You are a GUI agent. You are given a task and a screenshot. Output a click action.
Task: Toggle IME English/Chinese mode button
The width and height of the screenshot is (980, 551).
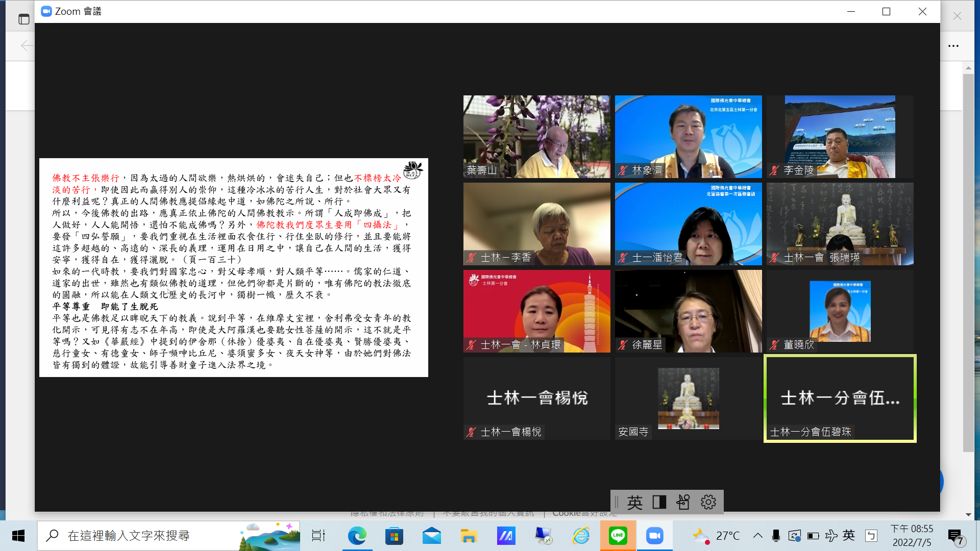[634, 503]
